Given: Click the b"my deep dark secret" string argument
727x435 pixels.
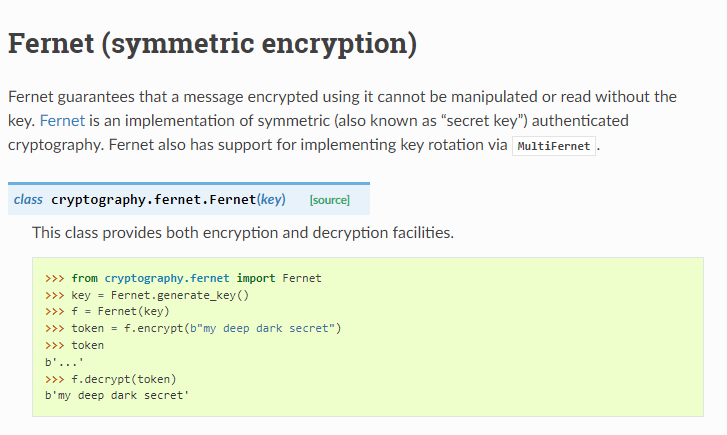Looking at the screenshot, I should pyautogui.click(x=270, y=328).
